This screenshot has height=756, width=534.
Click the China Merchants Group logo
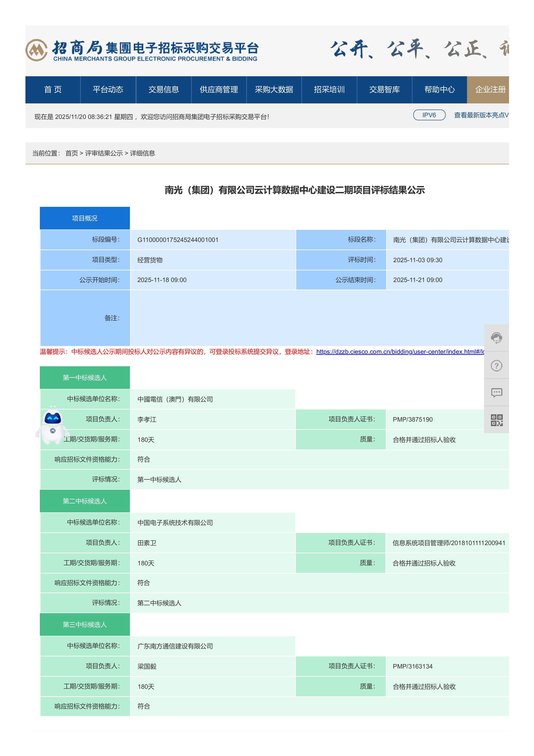click(37, 50)
